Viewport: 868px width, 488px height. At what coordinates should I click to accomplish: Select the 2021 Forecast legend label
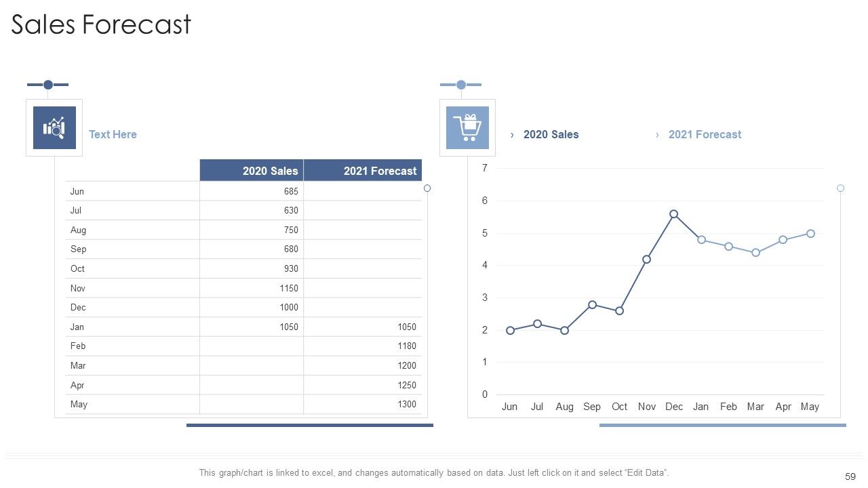coord(705,134)
